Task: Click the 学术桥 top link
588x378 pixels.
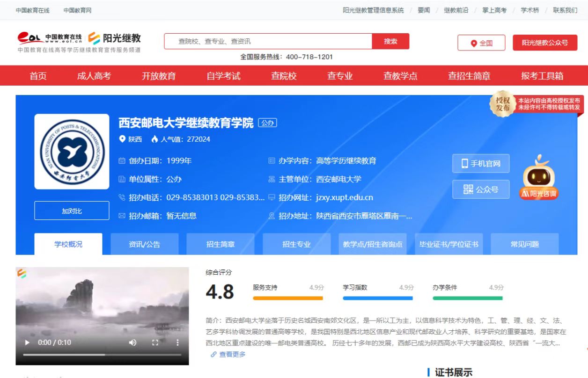Action: tap(530, 10)
